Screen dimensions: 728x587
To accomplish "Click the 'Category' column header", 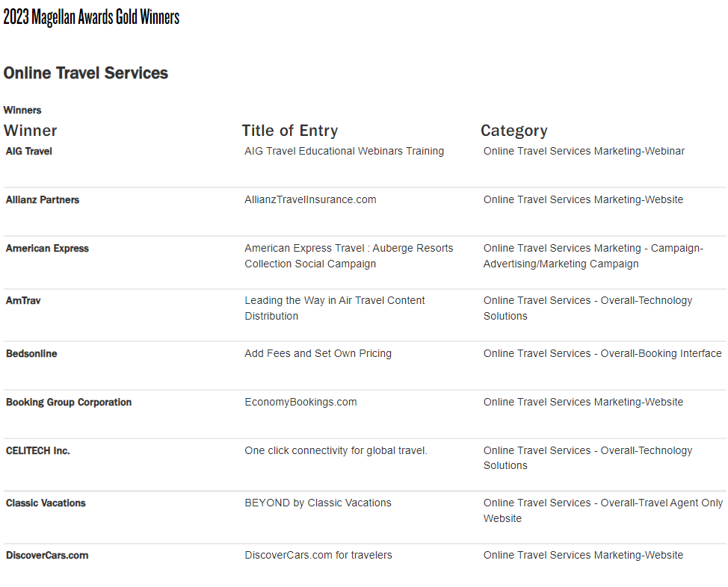I will [x=514, y=131].
